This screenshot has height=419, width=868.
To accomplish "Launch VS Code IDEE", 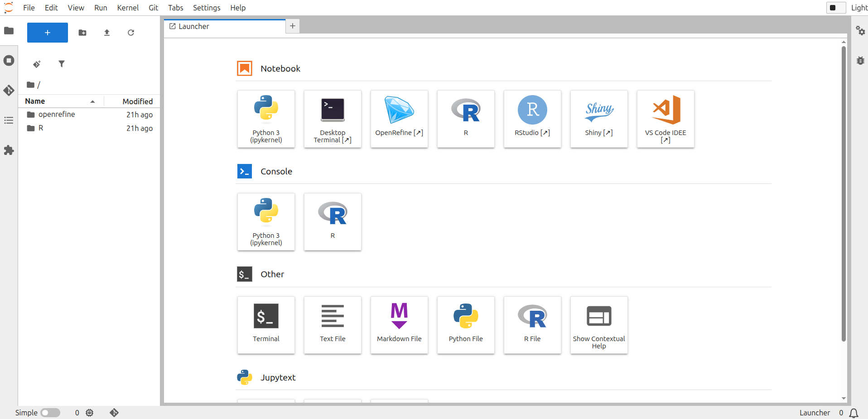I will pyautogui.click(x=665, y=119).
